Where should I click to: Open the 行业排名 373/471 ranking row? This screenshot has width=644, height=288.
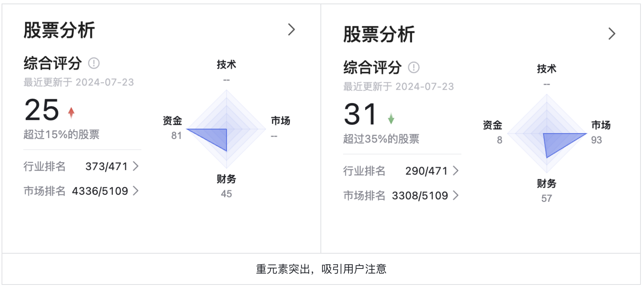tap(81, 166)
